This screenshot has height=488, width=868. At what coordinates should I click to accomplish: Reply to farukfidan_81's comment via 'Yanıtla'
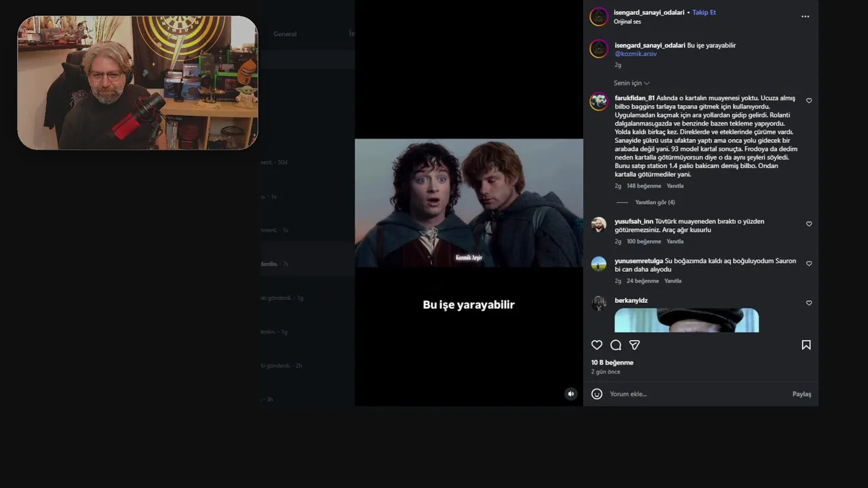pos(675,186)
